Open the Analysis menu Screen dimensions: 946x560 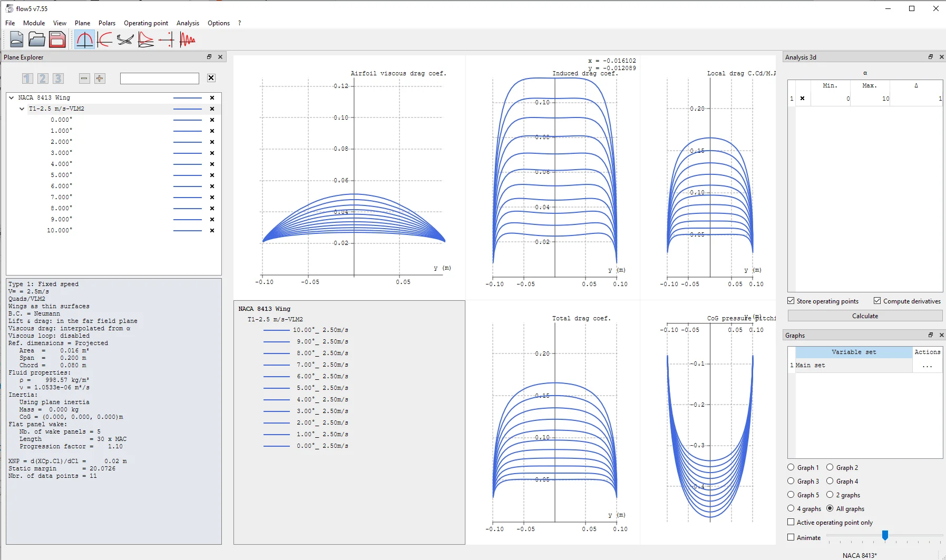pyautogui.click(x=188, y=23)
